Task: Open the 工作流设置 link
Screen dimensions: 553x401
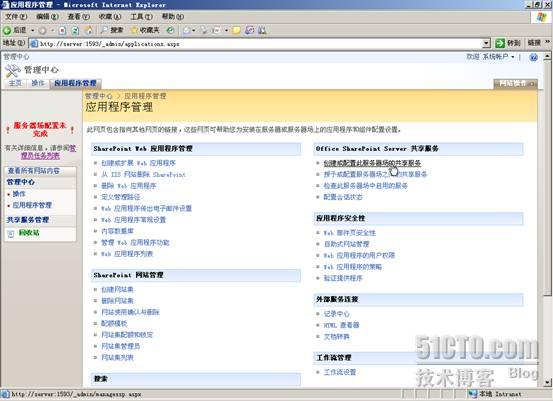Action: [x=340, y=372]
